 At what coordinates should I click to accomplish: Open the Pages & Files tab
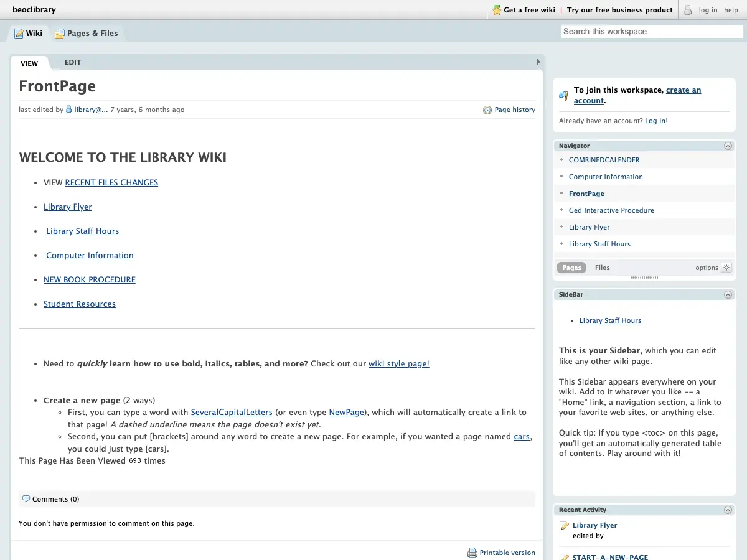coord(87,34)
